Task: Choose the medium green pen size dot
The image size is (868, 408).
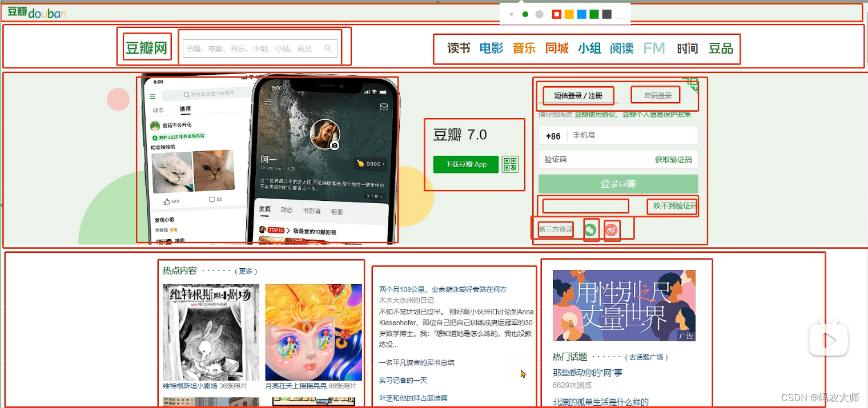Action: 525,14
